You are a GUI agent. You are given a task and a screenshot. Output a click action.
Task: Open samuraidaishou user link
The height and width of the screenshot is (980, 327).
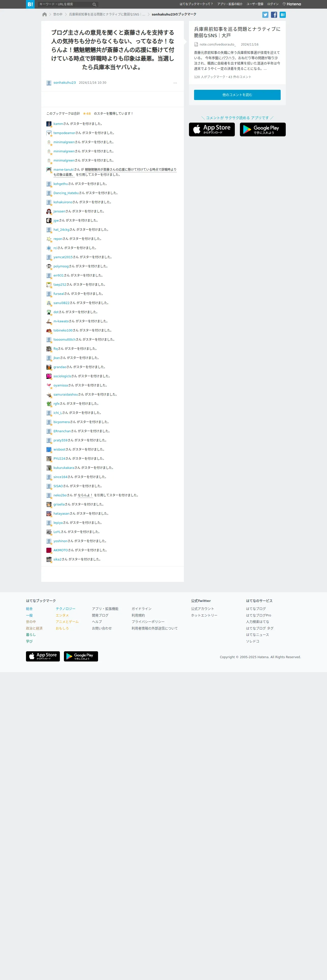65,395
